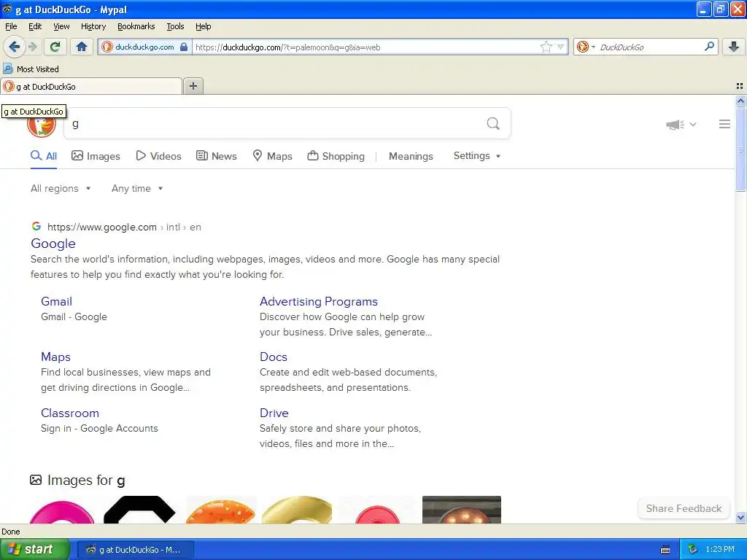Image resolution: width=747 pixels, height=560 pixels.
Task: Open the Meanings tab
Action: point(411,156)
